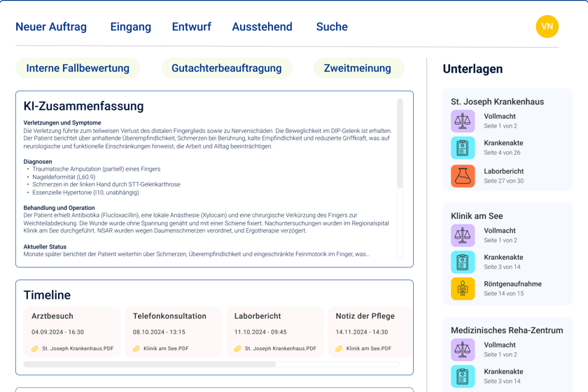Image resolution: width=588 pixels, height=392 pixels.
Task: Open the yellow Röntgenaufnahme x-ray icon
Action: (x=463, y=289)
